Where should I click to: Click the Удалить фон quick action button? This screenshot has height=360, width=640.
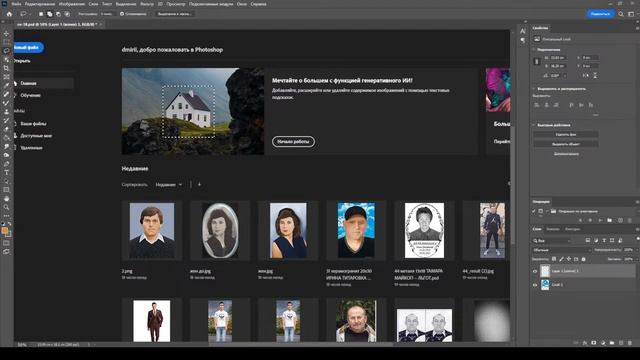click(x=566, y=134)
